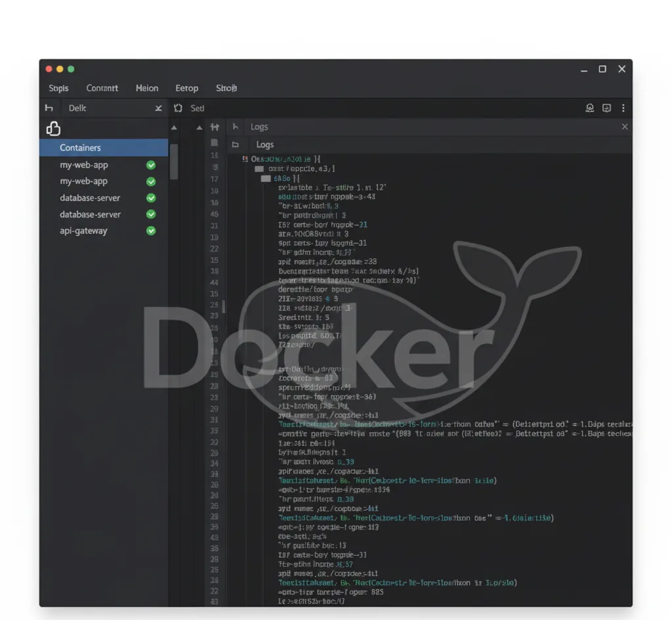The width and height of the screenshot is (672, 620).
Task: Click line number 45 in the gutter
Action: (215, 214)
